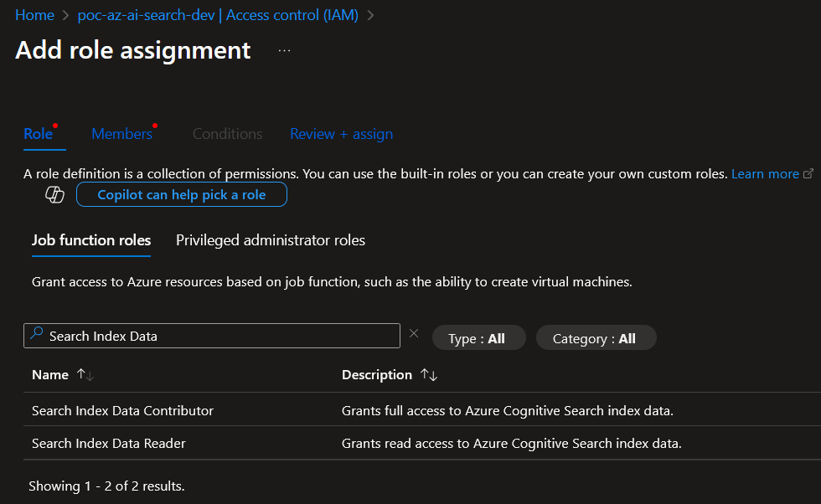Click chevron after Access control (IAM) breadcrumb
This screenshot has width=821, height=504.
[x=370, y=15]
